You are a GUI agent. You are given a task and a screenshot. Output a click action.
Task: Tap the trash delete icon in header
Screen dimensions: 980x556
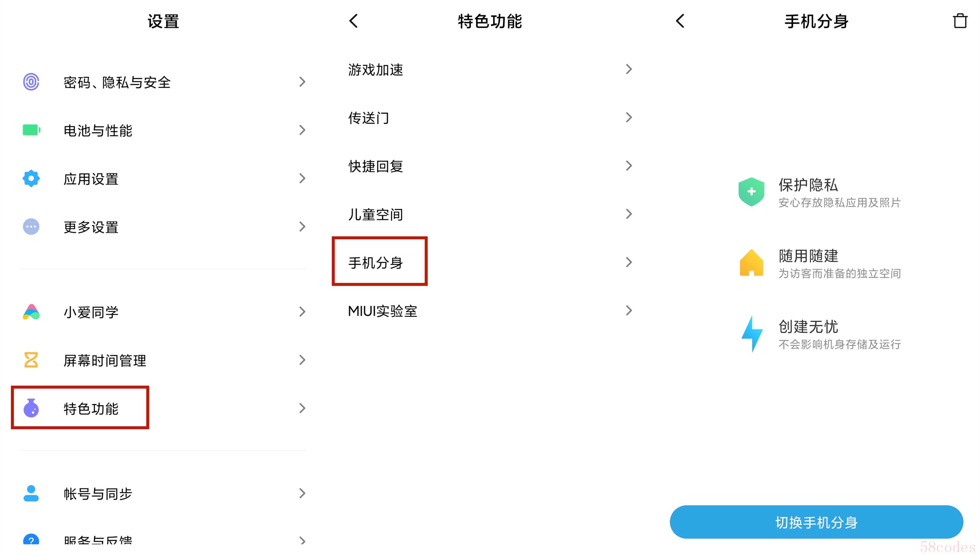tap(959, 21)
